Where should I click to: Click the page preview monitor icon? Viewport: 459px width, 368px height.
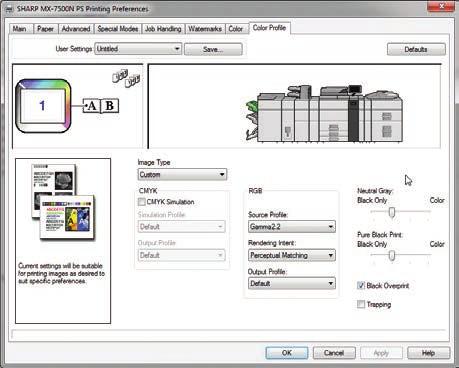click(x=43, y=106)
